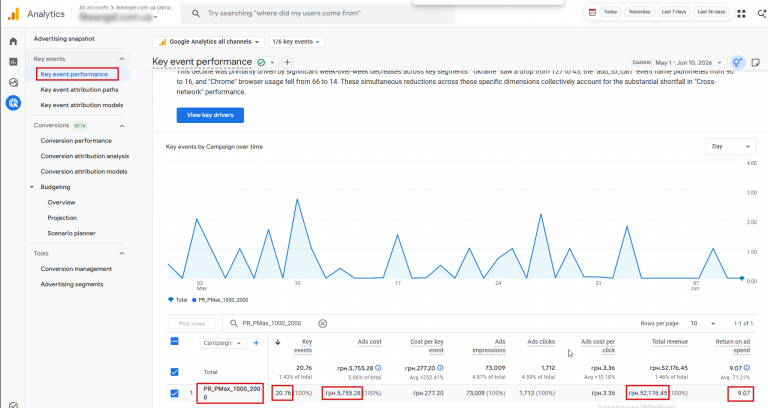Open the Reports icon in left rail
The width and height of the screenshot is (768, 408).
pyautogui.click(x=13, y=62)
